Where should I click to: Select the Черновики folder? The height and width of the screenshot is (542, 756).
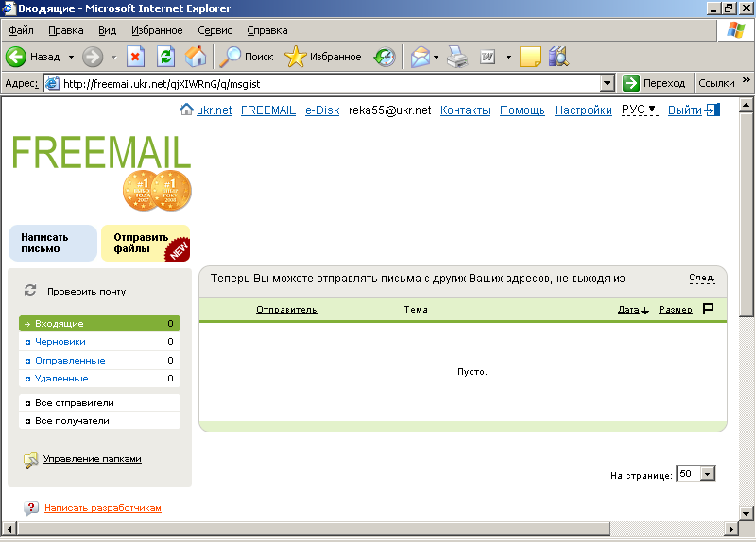point(99,342)
